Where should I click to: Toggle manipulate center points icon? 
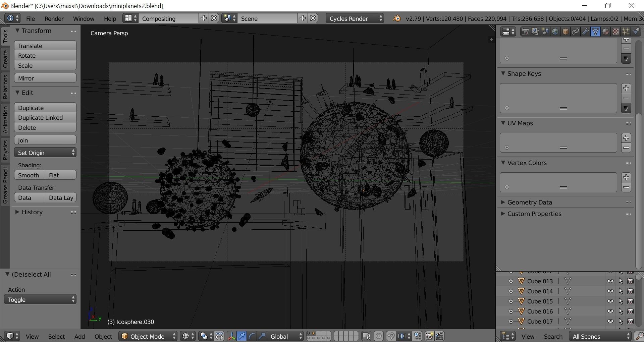[219, 336]
